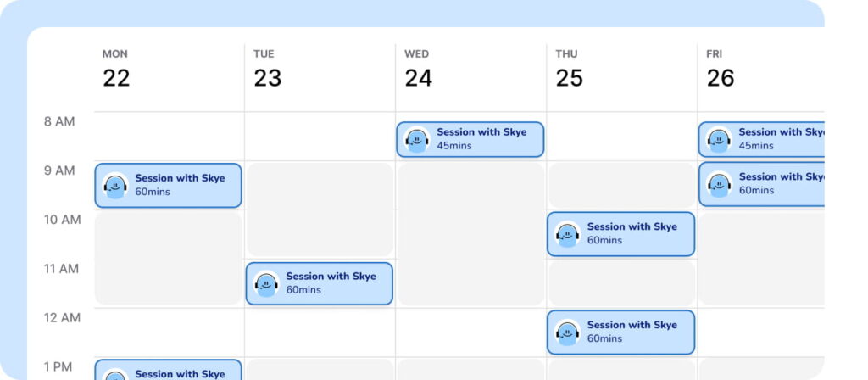This screenshot has height=380, width=868.
Task: Click Skye avatar in Thursday 12 AM session
Action: point(568,332)
